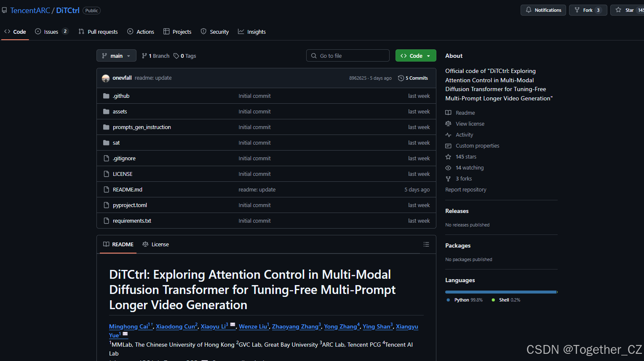This screenshot has height=361, width=644.
Task: Open Xiaodong Cun author link
Action: pyautogui.click(x=176, y=326)
